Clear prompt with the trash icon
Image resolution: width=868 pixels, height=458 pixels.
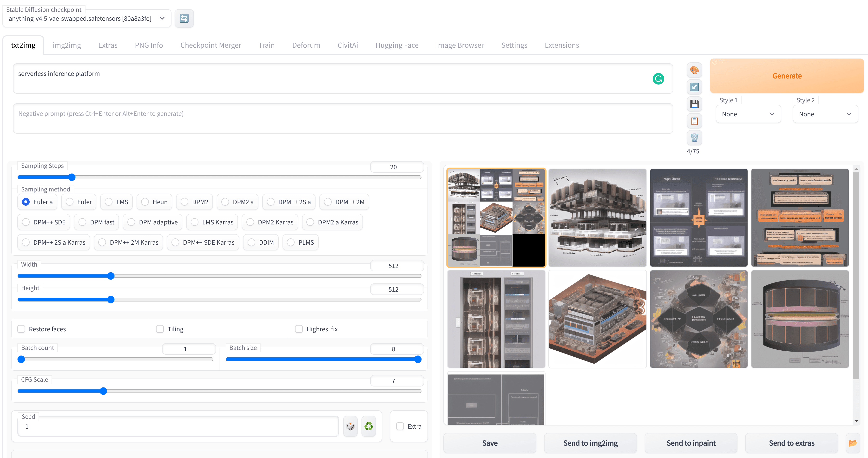tap(694, 137)
